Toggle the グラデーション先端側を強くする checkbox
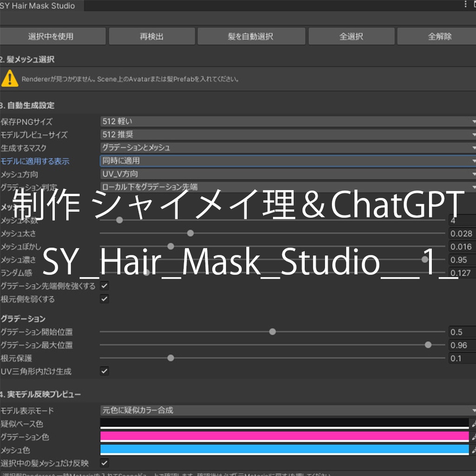Screen dimensions: 476x476 [x=105, y=286]
